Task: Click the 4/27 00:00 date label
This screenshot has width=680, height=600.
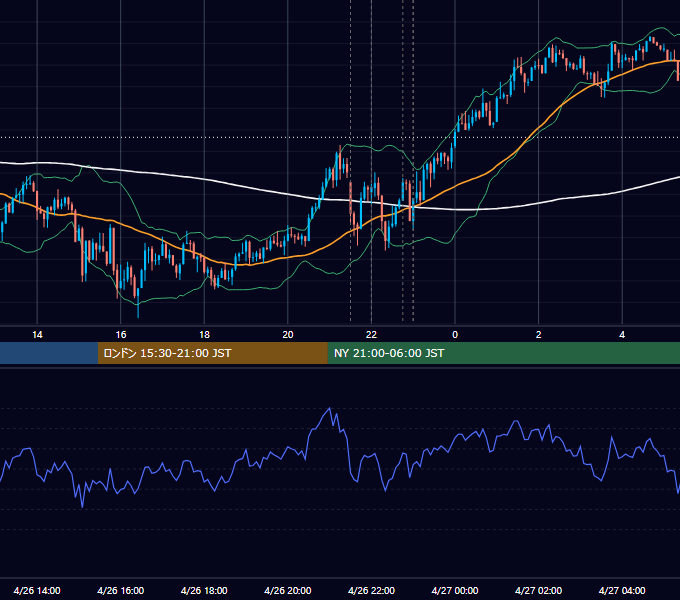Action: click(455, 590)
